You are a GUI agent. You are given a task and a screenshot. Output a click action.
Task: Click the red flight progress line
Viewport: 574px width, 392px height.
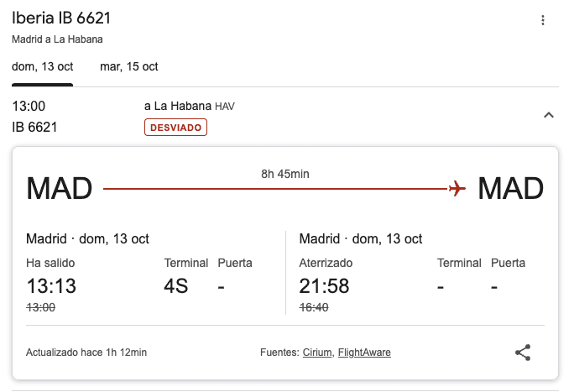(276, 189)
